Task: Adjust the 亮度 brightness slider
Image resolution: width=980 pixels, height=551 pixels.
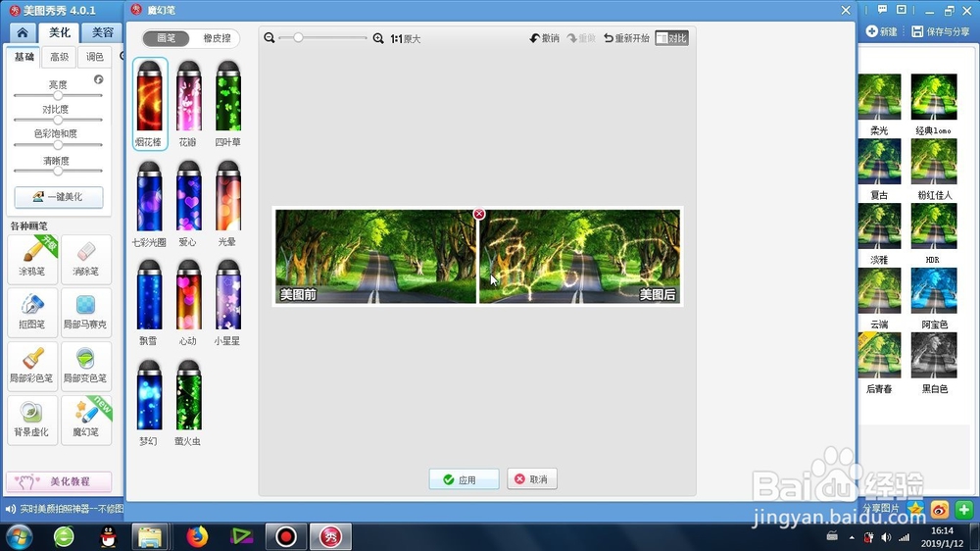Action: (x=58, y=96)
